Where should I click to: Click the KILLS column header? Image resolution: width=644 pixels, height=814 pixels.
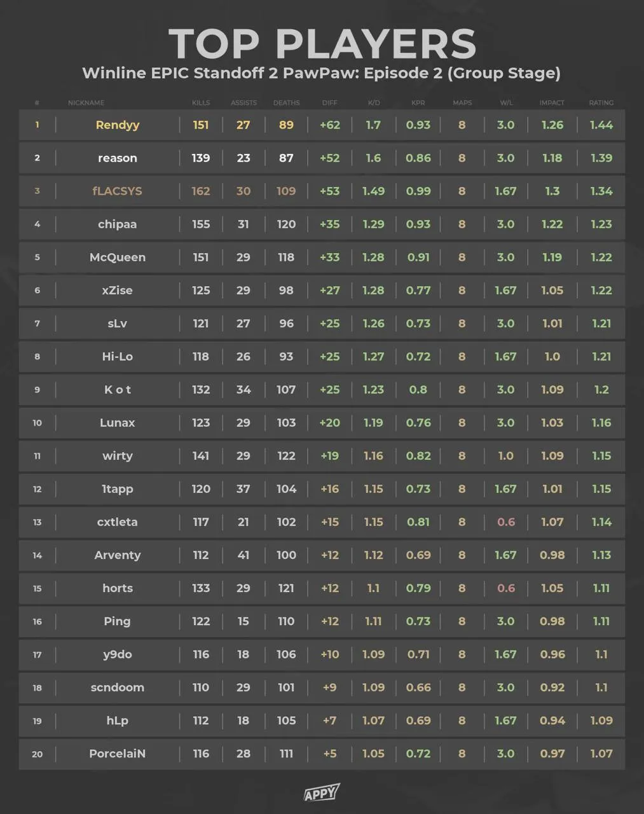click(x=201, y=102)
